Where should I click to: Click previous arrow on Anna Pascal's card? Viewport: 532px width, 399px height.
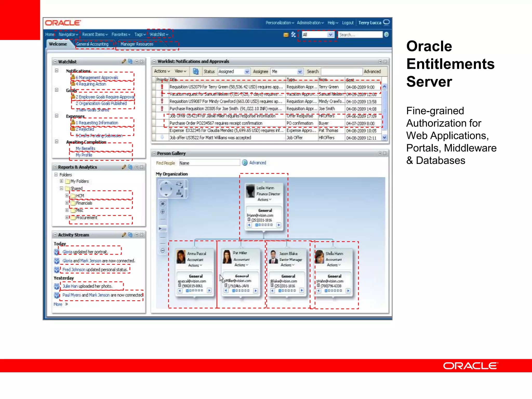180,291
